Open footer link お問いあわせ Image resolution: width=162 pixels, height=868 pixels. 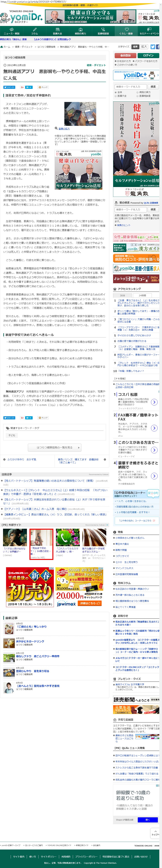click(141, 856)
